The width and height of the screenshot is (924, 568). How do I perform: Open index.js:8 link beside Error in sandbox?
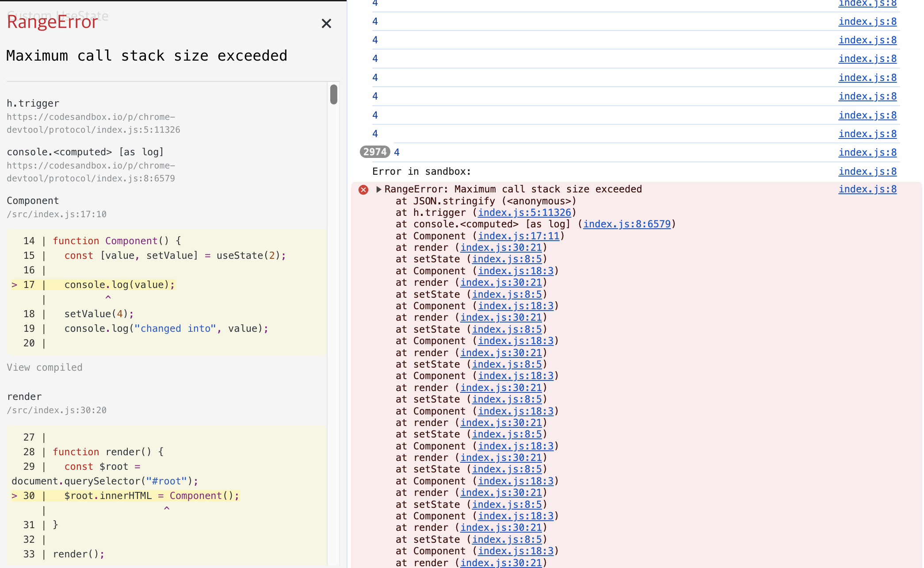click(x=867, y=172)
